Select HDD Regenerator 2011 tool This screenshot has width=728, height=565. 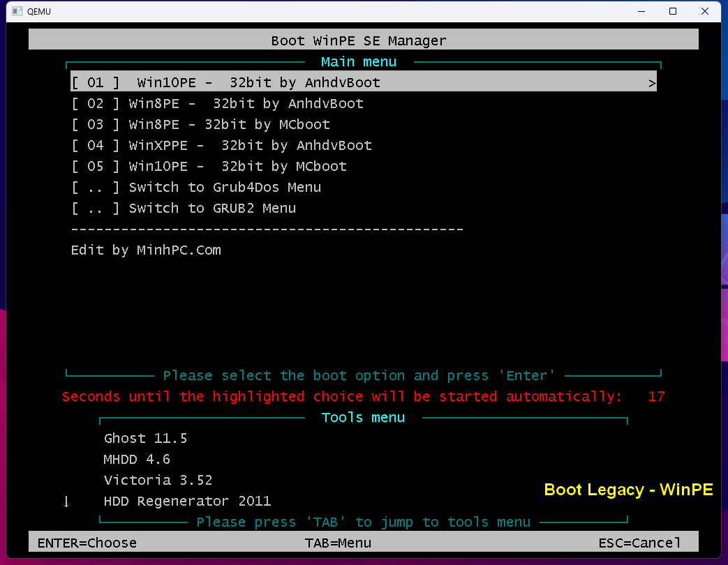[x=187, y=501]
